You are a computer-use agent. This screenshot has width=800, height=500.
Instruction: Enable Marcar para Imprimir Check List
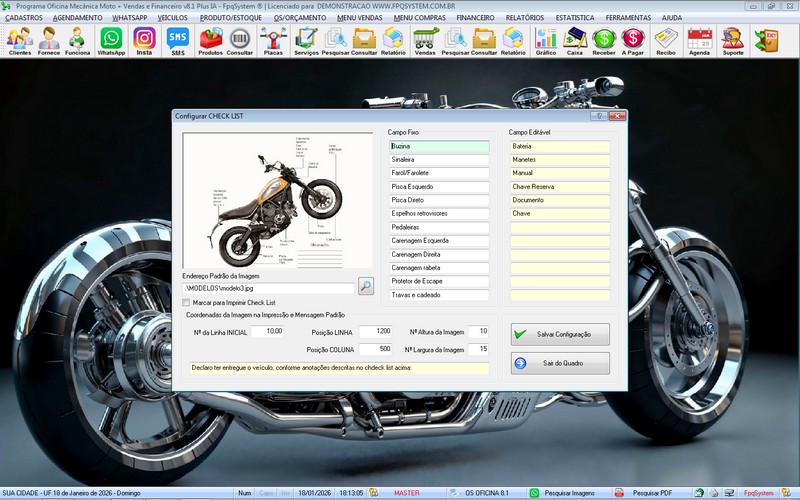point(187,302)
